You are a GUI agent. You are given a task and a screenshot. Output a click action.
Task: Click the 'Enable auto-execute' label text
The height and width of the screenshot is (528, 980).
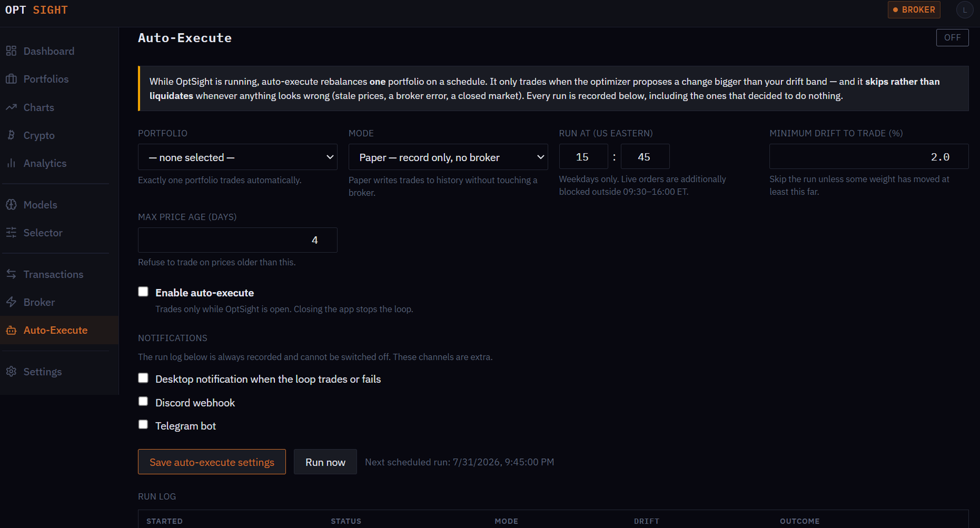click(x=205, y=293)
